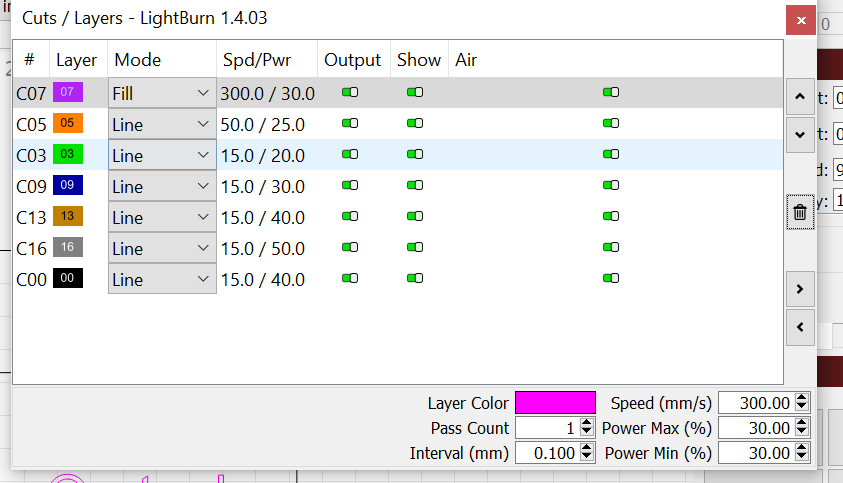The image size is (843, 483).
Task: Toggle Air assist for layer C07
Action: coord(611,93)
